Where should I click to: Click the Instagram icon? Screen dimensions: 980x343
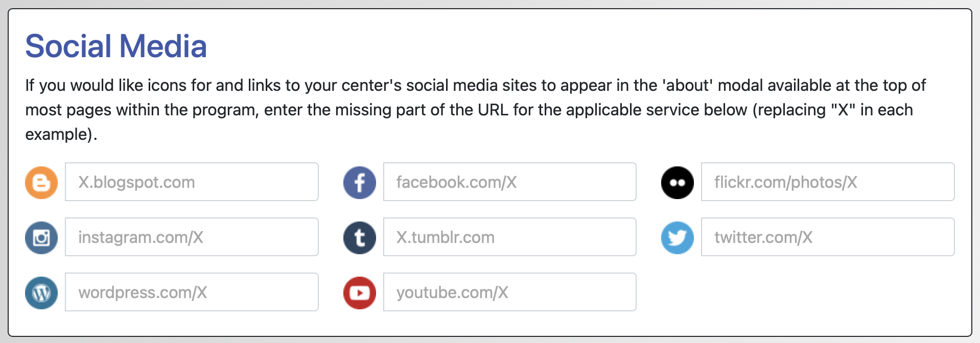coord(41,238)
